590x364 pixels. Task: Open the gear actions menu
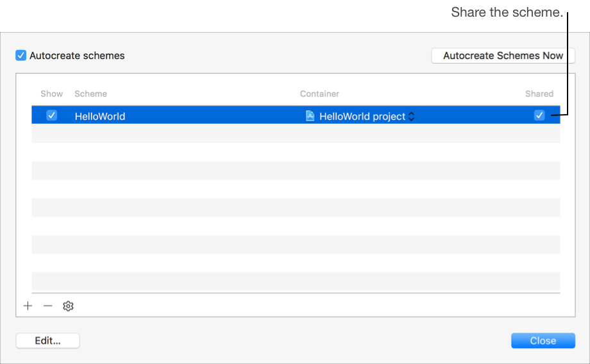(x=68, y=306)
